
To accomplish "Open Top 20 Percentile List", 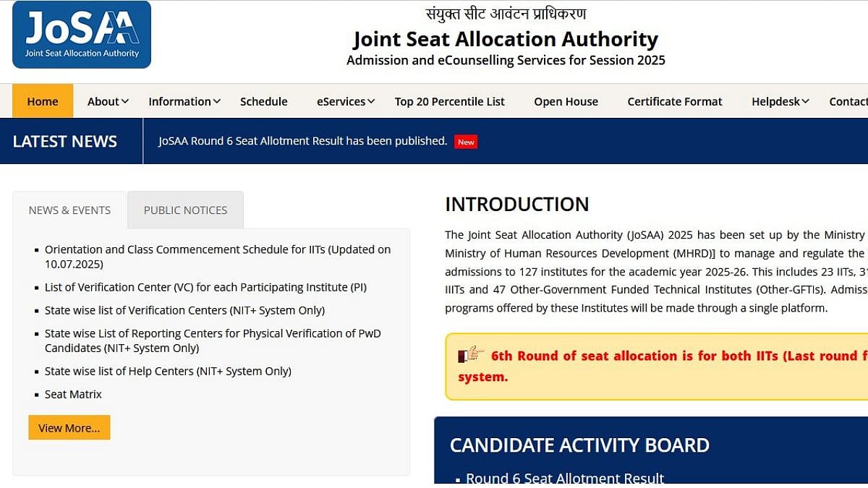I will click(x=450, y=101).
